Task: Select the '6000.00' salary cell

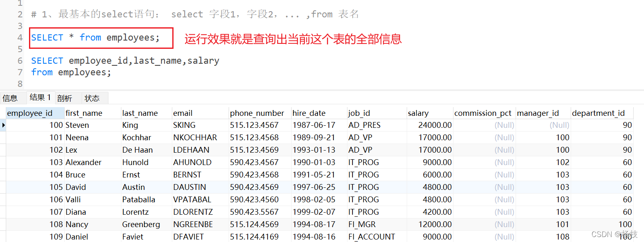Action: pos(430,175)
